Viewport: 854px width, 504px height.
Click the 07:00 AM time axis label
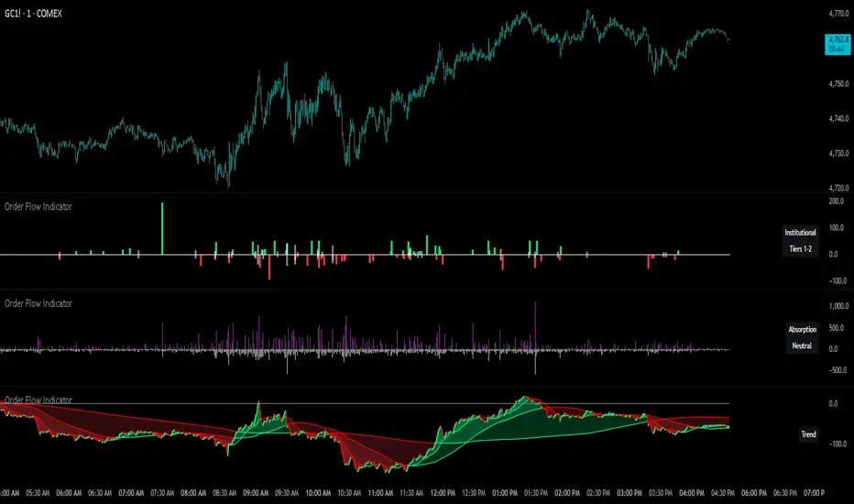click(131, 493)
